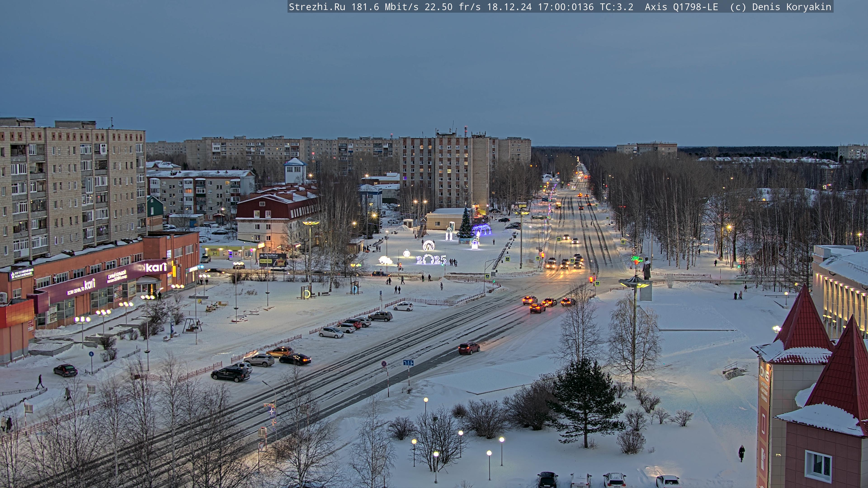Click the "Axis Q1798-LE" camera model text

(681, 7)
